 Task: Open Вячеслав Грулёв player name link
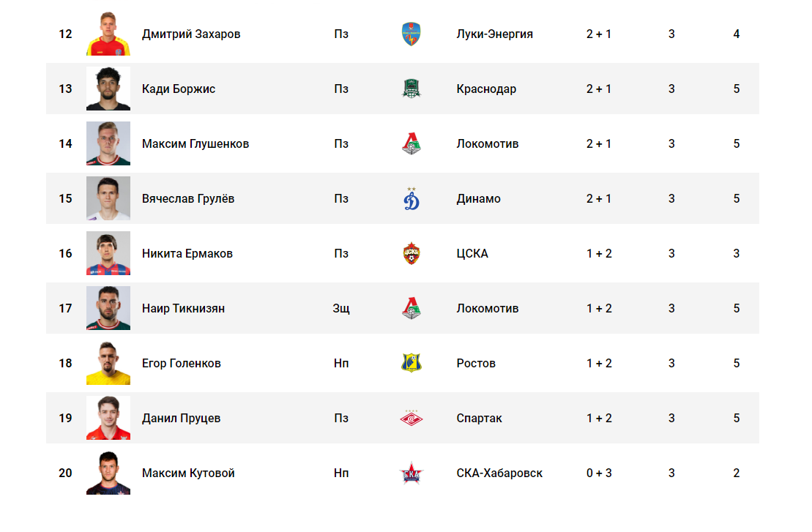[188, 199]
